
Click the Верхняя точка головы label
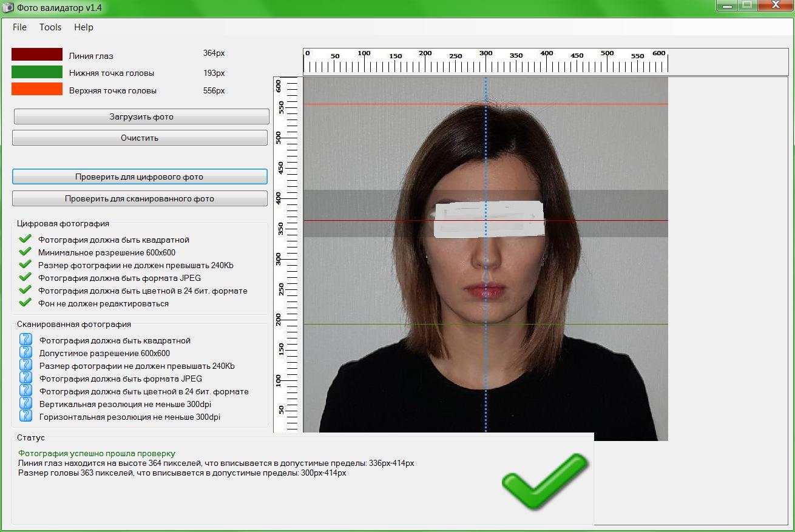(113, 90)
